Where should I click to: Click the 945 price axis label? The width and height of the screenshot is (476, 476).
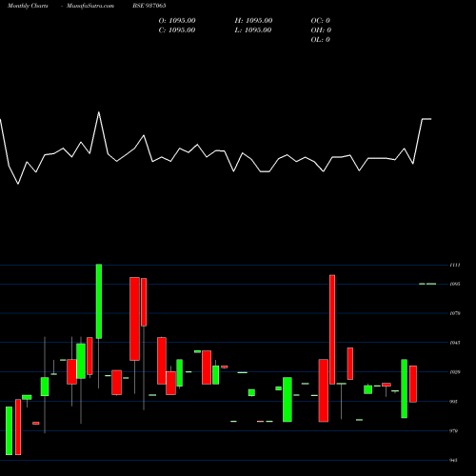point(454,460)
